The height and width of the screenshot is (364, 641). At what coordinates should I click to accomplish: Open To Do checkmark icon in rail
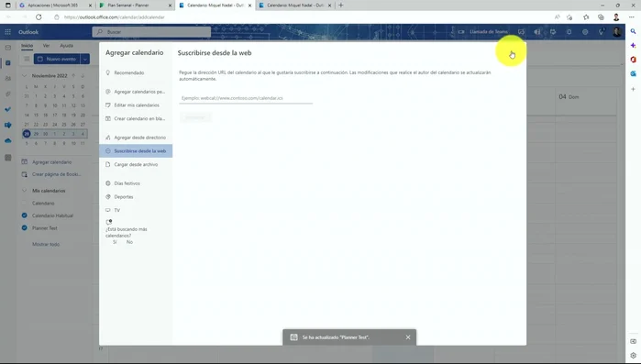(x=7, y=109)
